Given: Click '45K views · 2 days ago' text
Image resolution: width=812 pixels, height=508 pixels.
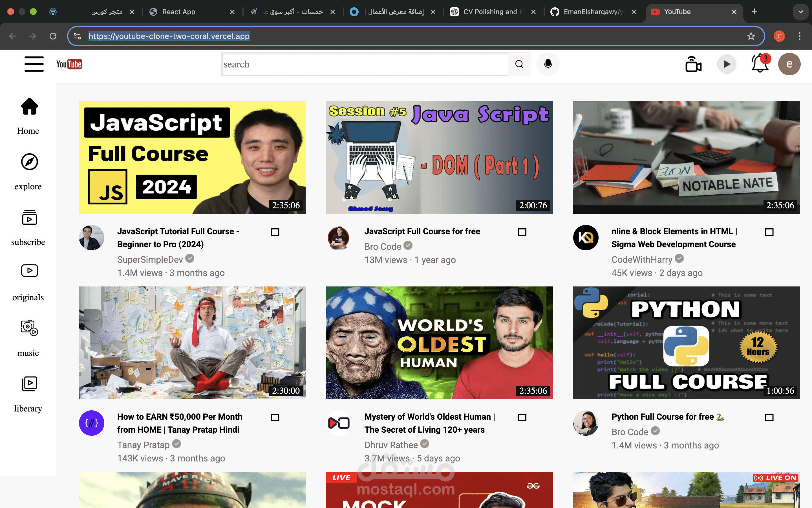Looking at the screenshot, I should (x=657, y=273).
